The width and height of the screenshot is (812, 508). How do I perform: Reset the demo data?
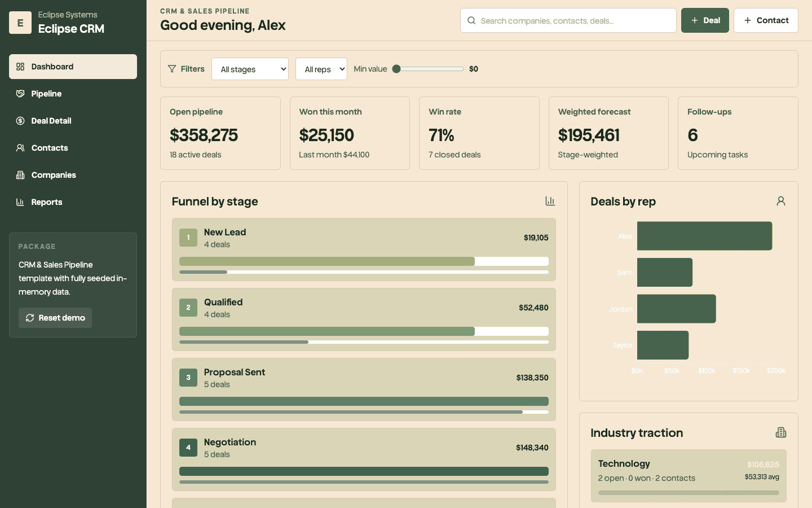click(x=55, y=318)
